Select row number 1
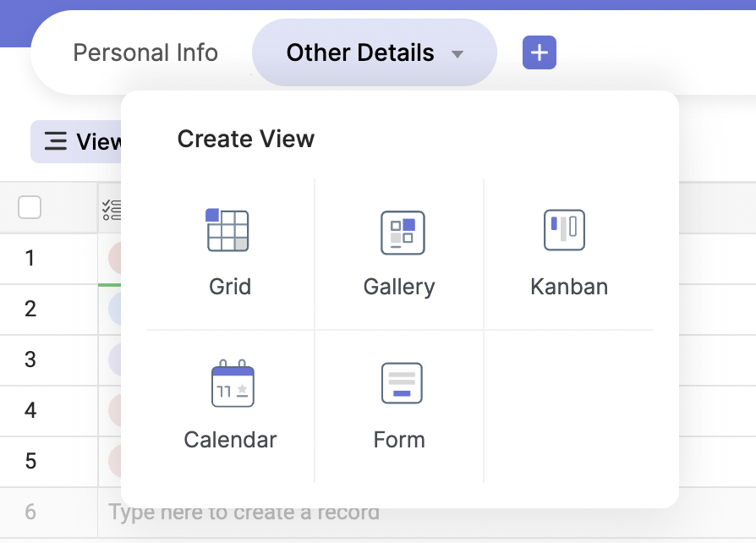 30,258
